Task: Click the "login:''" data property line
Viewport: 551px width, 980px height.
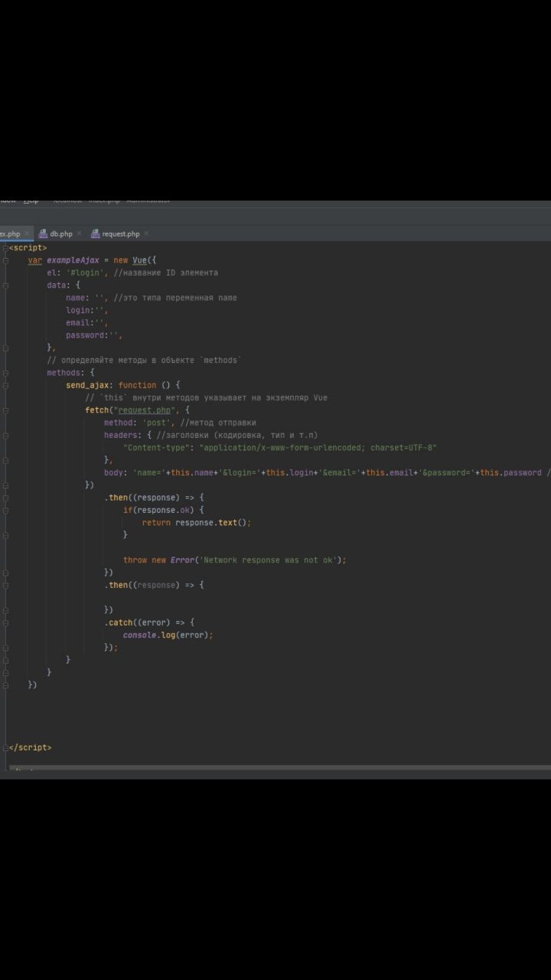Action: coord(86,310)
